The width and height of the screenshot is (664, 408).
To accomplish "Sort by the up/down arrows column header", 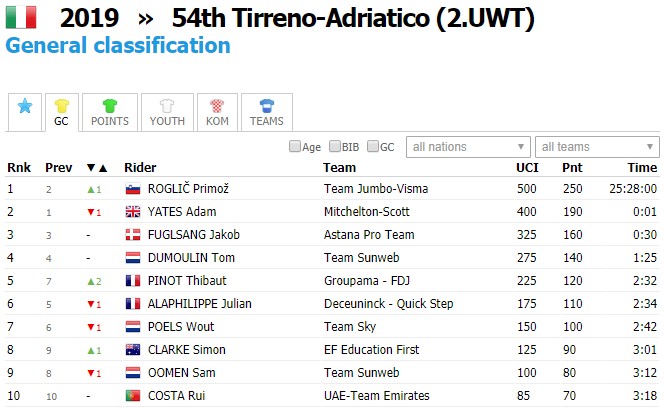I will (97, 167).
